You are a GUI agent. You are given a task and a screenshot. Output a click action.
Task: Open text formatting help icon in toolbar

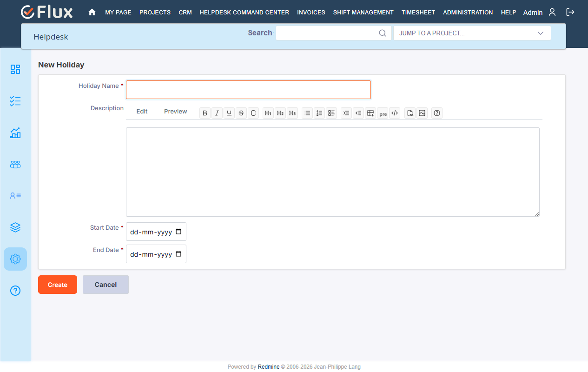coord(437,113)
